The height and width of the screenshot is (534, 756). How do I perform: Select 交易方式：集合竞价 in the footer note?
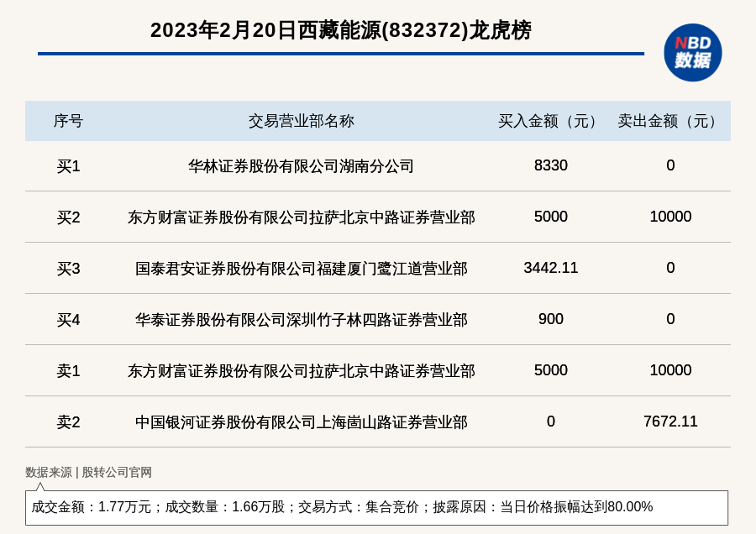(x=358, y=507)
